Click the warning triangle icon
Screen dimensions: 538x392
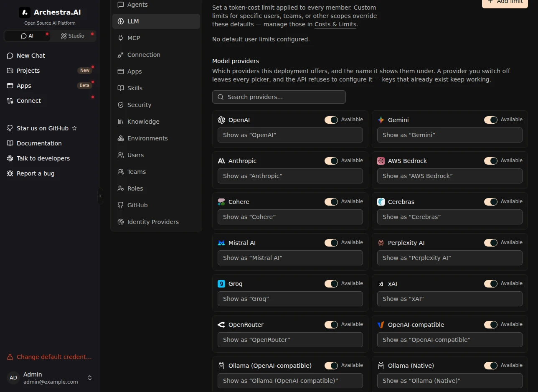click(10, 357)
